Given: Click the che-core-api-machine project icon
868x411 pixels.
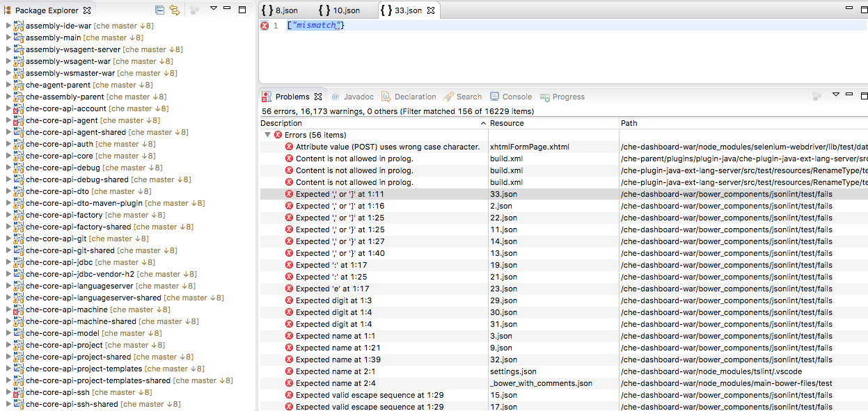Looking at the screenshot, I should click(x=19, y=309).
